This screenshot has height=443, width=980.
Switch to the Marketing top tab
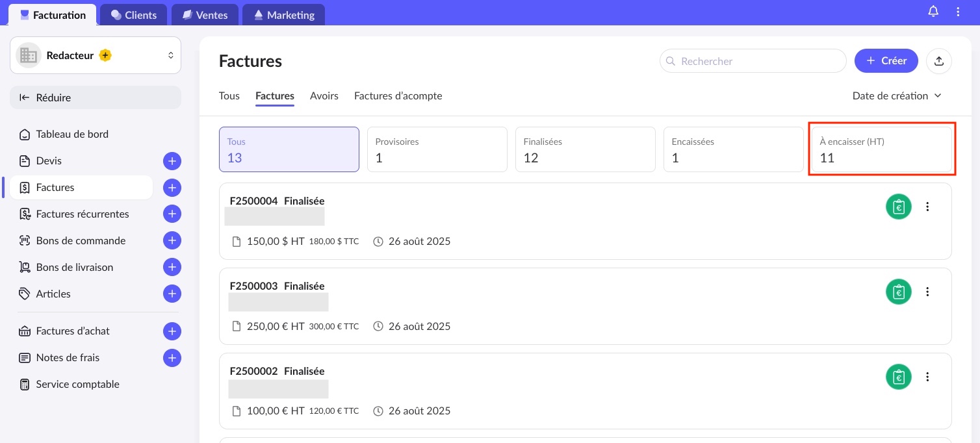[x=283, y=15]
